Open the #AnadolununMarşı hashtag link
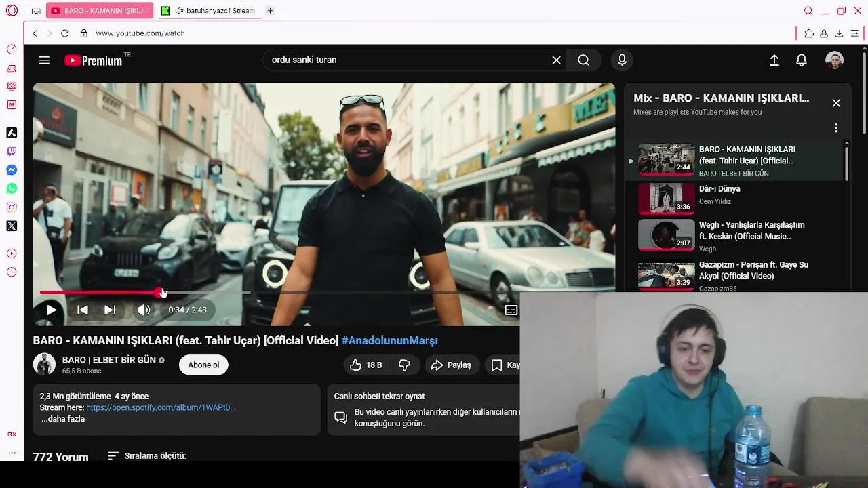 click(389, 340)
